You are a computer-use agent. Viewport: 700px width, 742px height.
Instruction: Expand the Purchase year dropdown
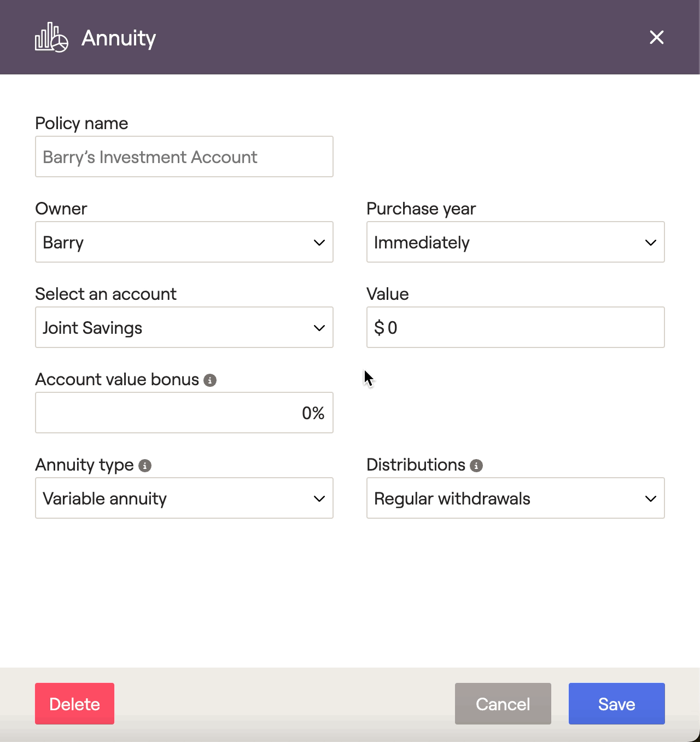[x=516, y=242]
